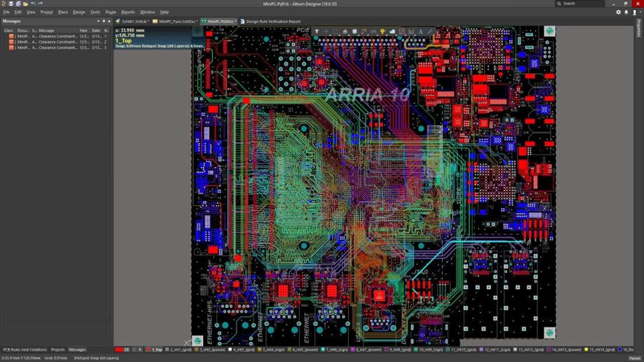Select the Filter funnel tool in PCB toolbar
Image resolution: width=644 pixels, height=362 pixels.
(x=317, y=32)
